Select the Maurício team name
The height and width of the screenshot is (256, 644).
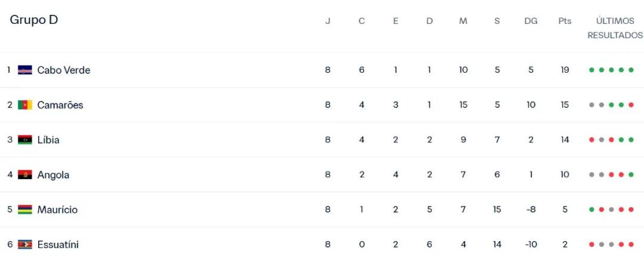click(57, 209)
